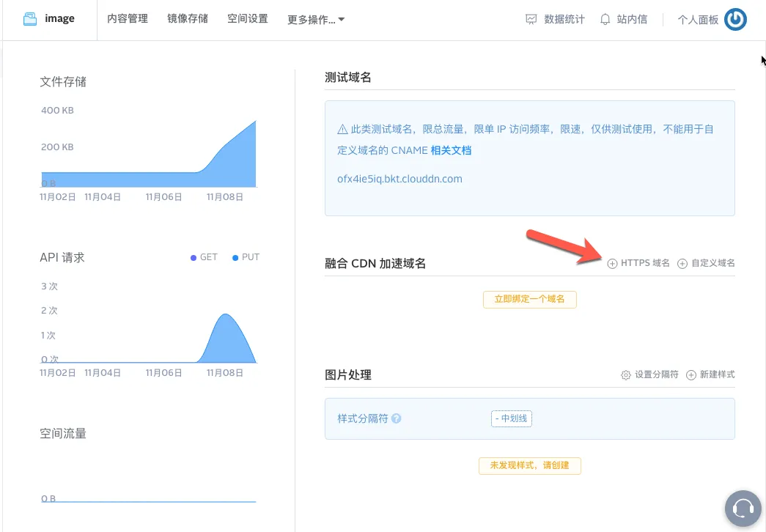Click the power avatar icon
The width and height of the screenshot is (766, 532).
(735, 20)
